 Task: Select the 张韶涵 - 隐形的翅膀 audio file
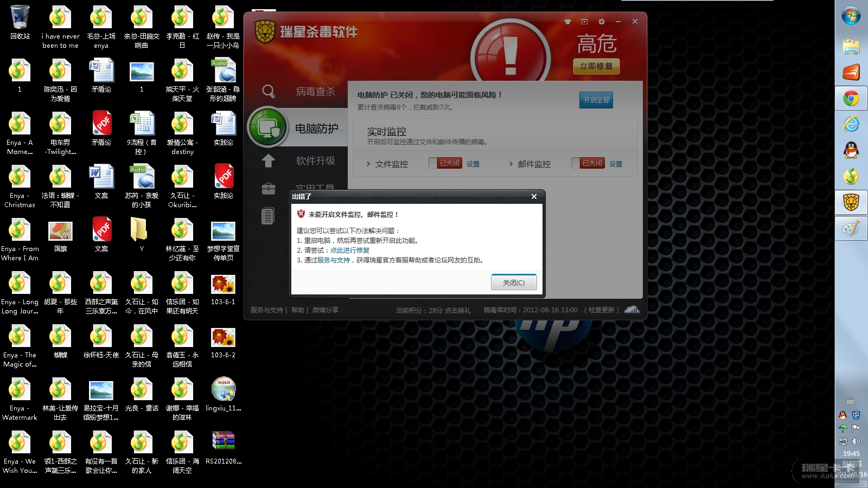224,80
